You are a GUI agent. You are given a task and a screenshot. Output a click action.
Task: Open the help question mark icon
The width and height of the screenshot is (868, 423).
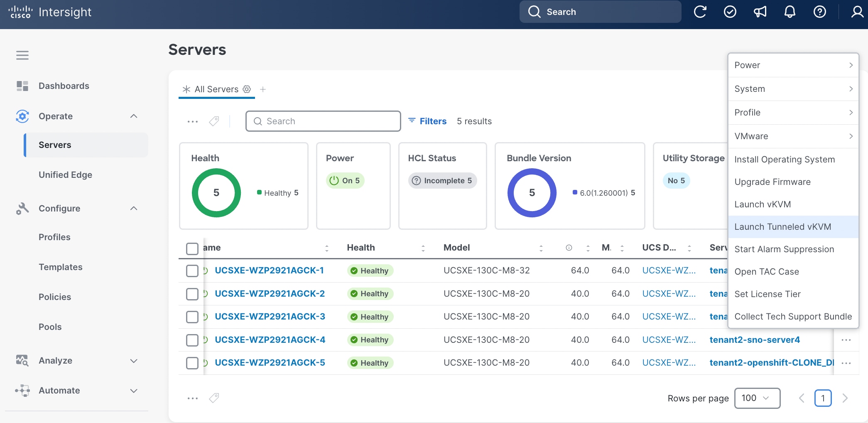pyautogui.click(x=819, y=12)
